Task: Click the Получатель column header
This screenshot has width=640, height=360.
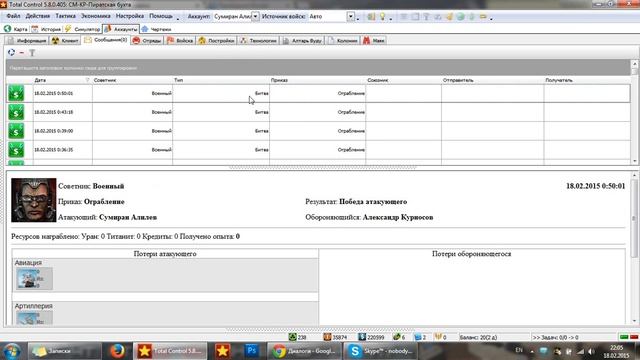Action: point(587,80)
